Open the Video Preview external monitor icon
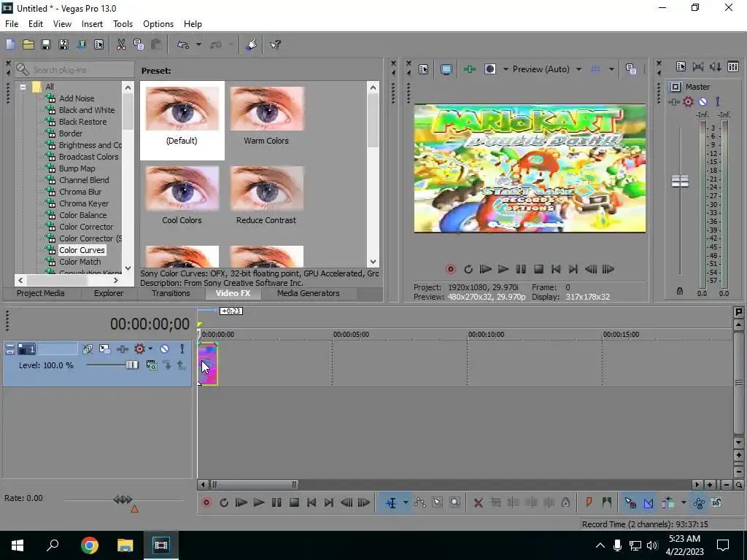The image size is (747, 560). [x=446, y=69]
